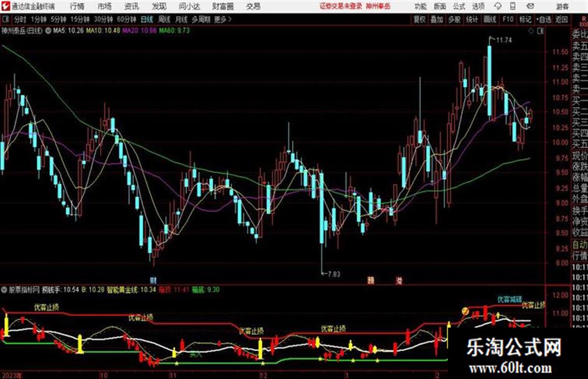Switch to the 月线 monthly tab
Image resolution: width=588 pixels, height=379 pixels.
tap(182, 19)
